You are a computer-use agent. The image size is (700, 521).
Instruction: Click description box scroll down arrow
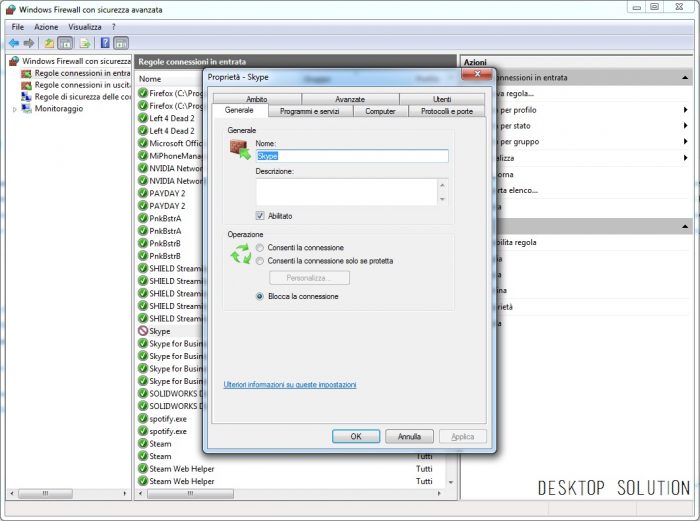442,199
